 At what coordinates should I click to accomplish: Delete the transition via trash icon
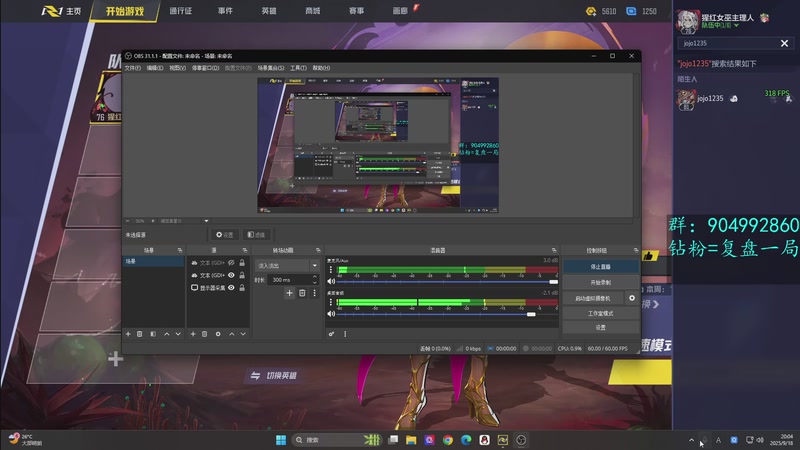pos(302,293)
